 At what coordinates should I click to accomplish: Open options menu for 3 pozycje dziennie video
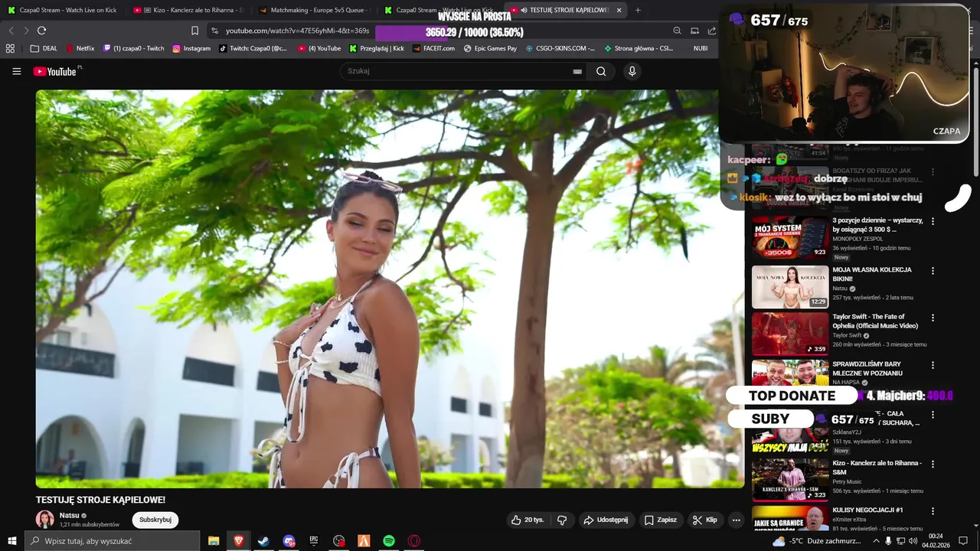(933, 221)
